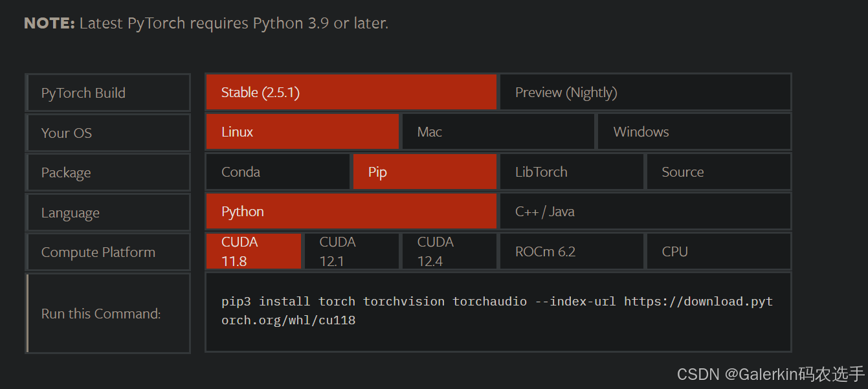Click the Compute Platform row label
The width and height of the screenshot is (868, 389).
(x=108, y=252)
